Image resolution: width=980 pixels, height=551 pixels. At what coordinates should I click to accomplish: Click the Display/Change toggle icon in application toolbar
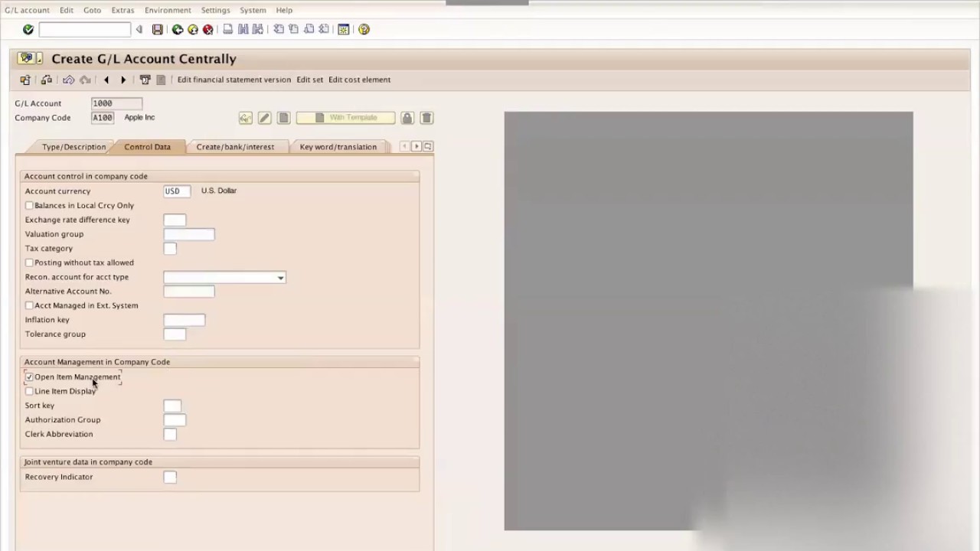pyautogui.click(x=47, y=80)
